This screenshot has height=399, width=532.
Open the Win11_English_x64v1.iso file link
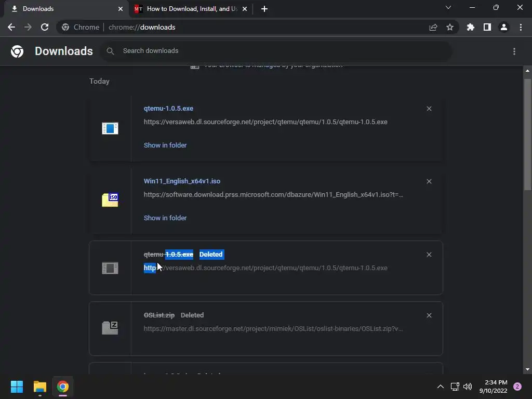pyautogui.click(x=182, y=181)
